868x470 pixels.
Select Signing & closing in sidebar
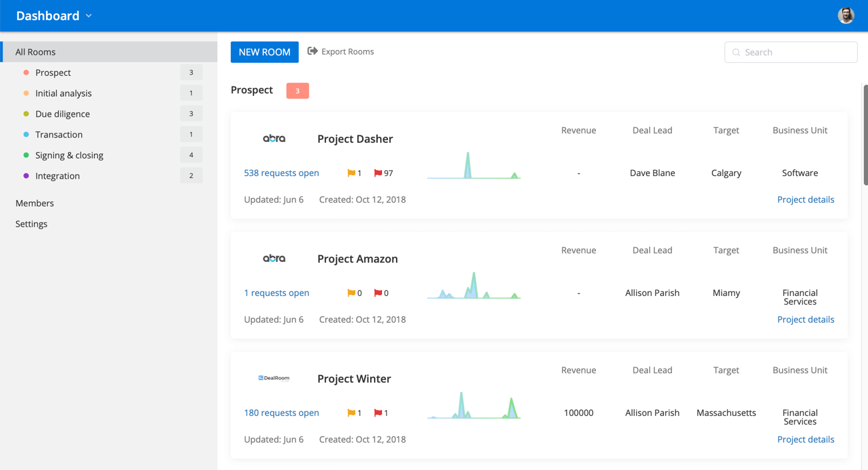pyautogui.click(x=69, y=155)
